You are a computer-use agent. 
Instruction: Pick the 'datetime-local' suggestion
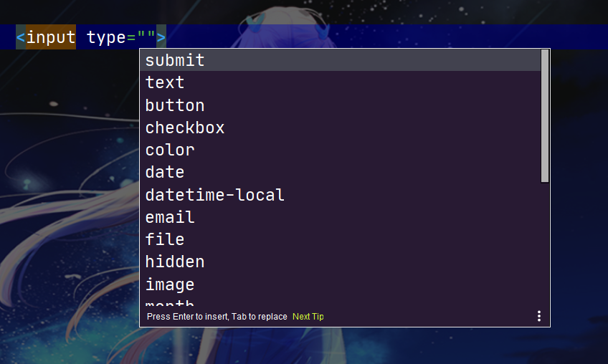(x=340, y=195)
